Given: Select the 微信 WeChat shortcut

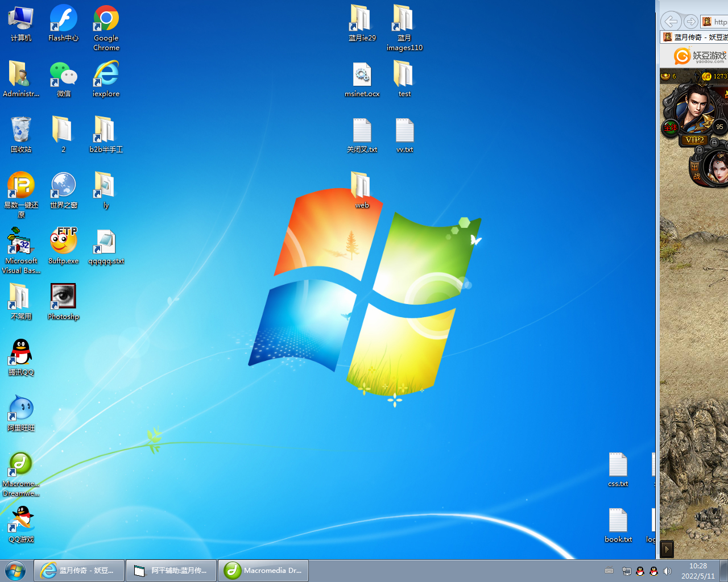Looking at the screenshot, I should coord(63,79).
